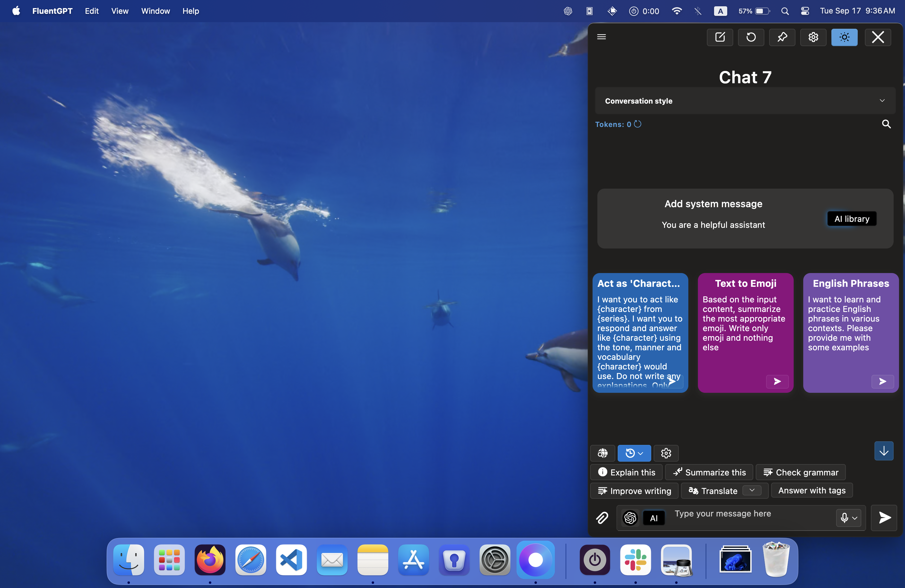Open in-chat search with the magnifier icon
The width and height of the screenshot is (905, 588).
coord(886,124)
